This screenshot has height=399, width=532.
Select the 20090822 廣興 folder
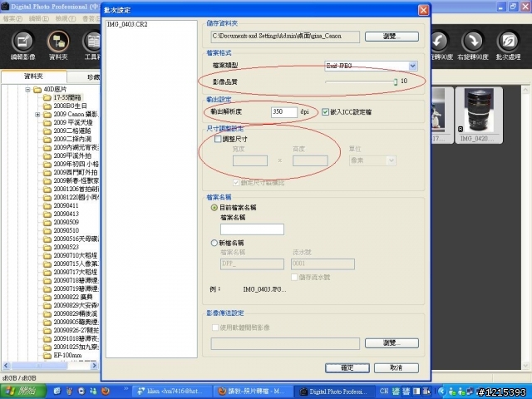[68, 297]
